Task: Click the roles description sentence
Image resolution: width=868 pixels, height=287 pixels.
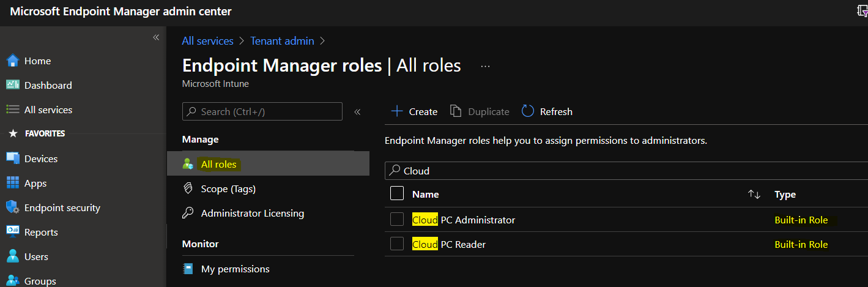Action: click(x=546, y=141)
